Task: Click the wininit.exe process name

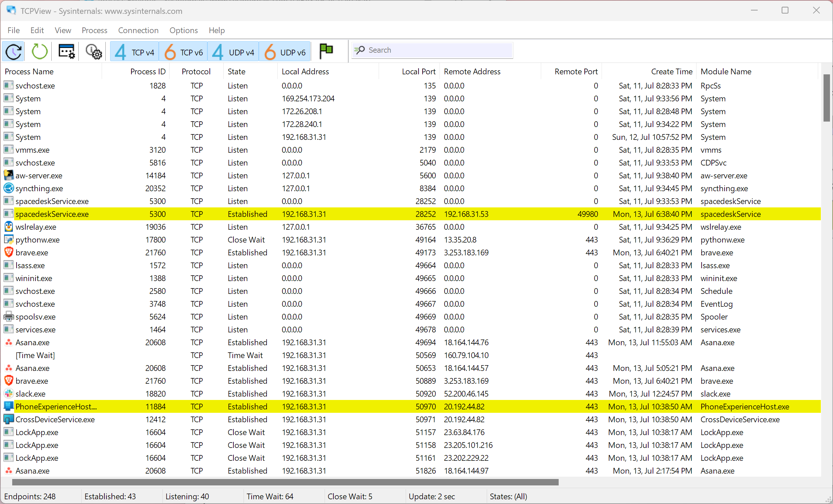Action: pyautogui.click(x=34, y=278)
